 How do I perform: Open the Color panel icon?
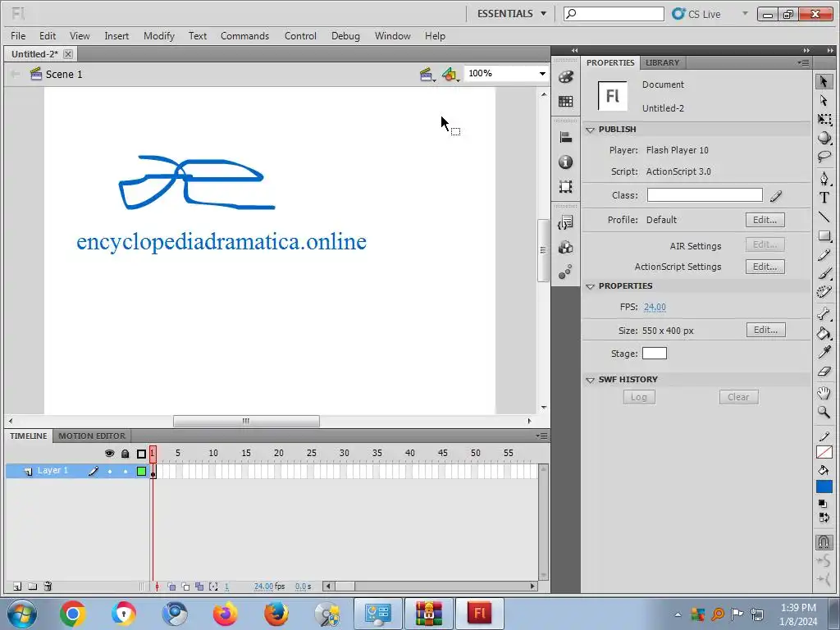566,77
